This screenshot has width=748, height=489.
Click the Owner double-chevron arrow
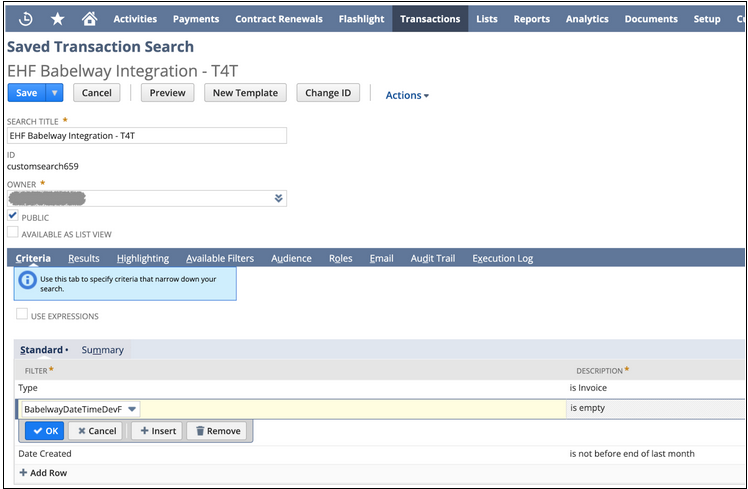coord(279,198)
